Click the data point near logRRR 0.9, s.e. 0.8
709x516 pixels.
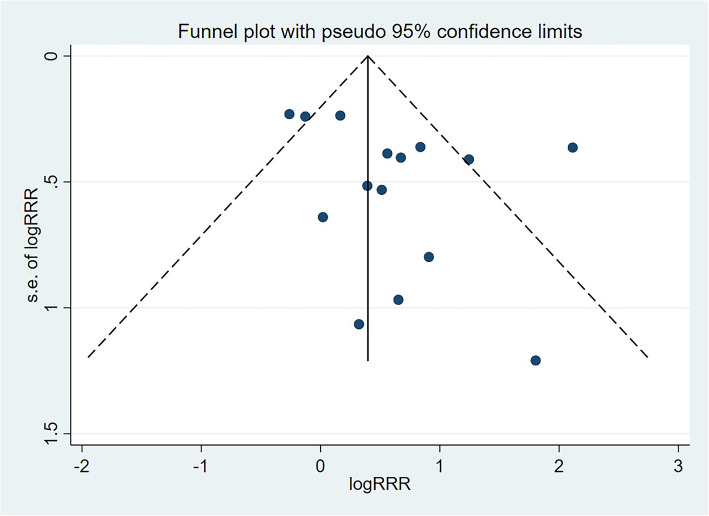(428, 257)
